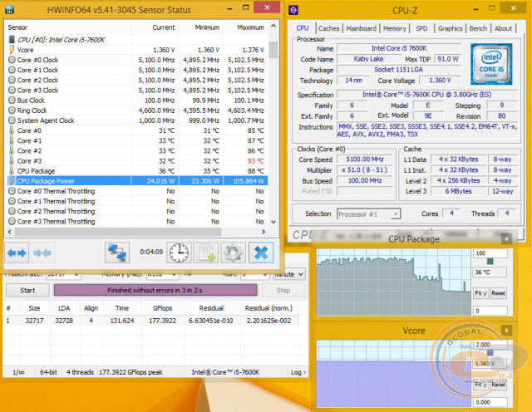Click the collapse columns arrows icon in HWiNFO
Viewport: 532px width, 412px height.
pyautogui.click(x=42, y=253)
